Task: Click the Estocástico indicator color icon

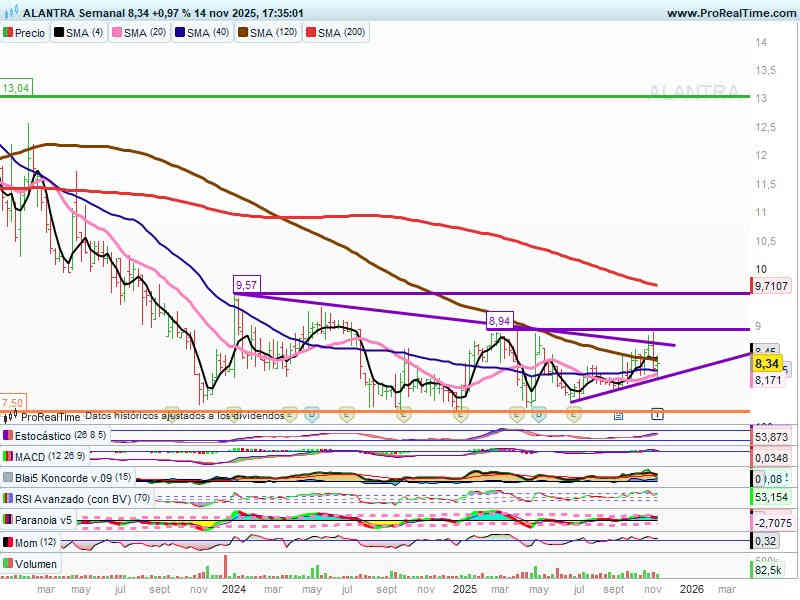Action: pyautogui.click(x=8, y=436)
